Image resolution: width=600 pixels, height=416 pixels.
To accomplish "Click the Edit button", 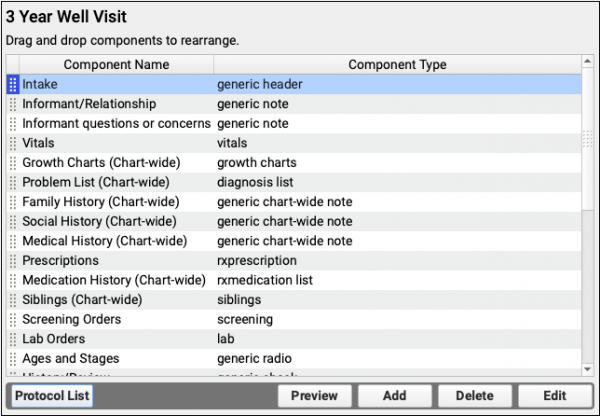I will [x=555, y=396].
